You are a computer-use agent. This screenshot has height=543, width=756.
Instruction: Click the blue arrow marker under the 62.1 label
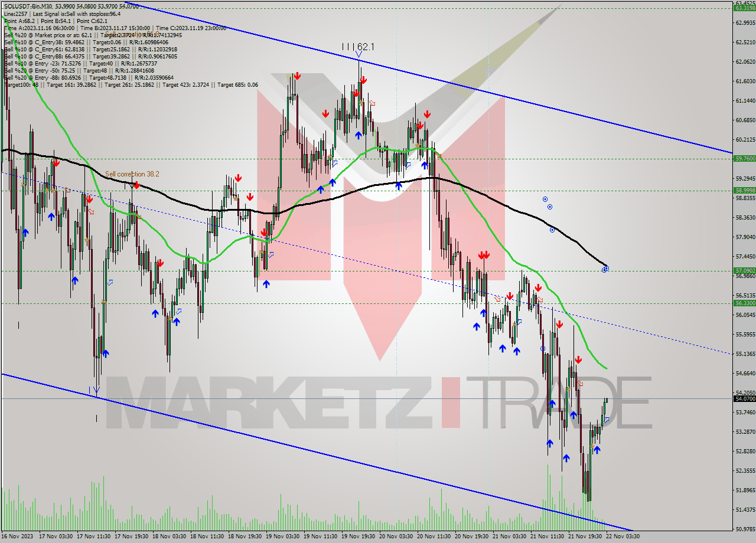(x=359, y=55)
